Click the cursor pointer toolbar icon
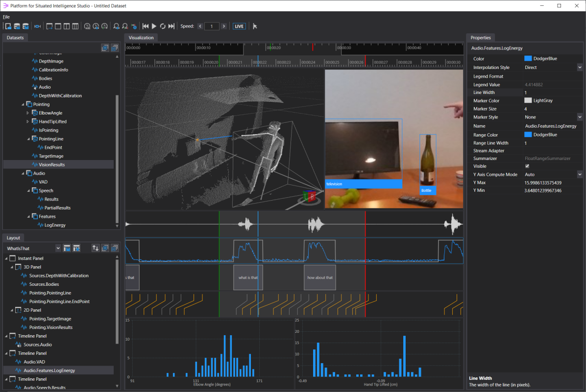Screen dimensions: 586x392 tap(255, 26)
